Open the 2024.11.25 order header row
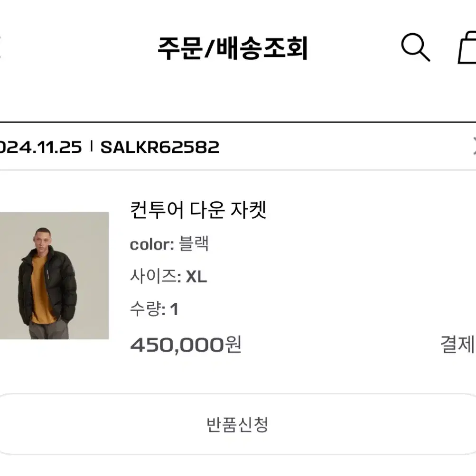Viewport: 476px width, 476px height. (x=238, y=147)
